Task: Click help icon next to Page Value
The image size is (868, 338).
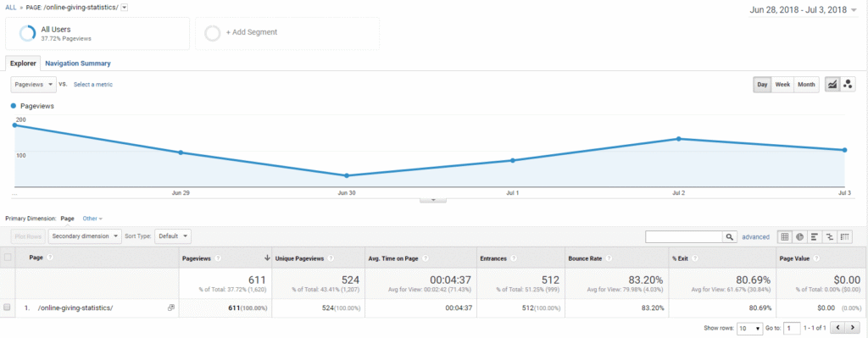Action: pos(817,258)
